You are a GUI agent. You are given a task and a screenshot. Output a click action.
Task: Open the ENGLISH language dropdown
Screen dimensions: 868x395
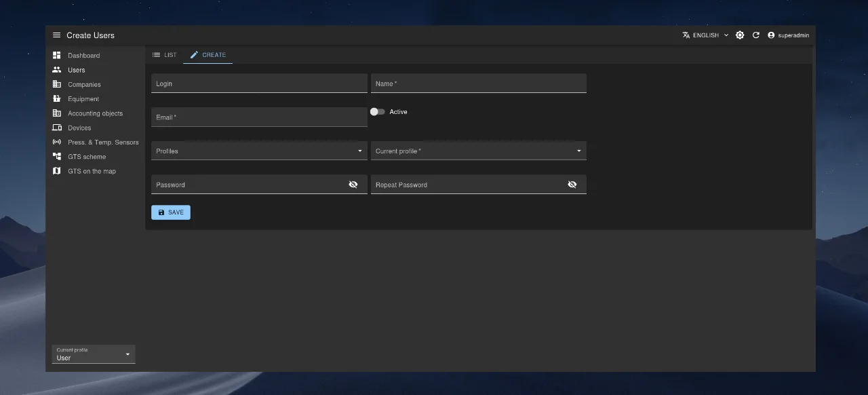pyautogui.click(x=705, y=35)
